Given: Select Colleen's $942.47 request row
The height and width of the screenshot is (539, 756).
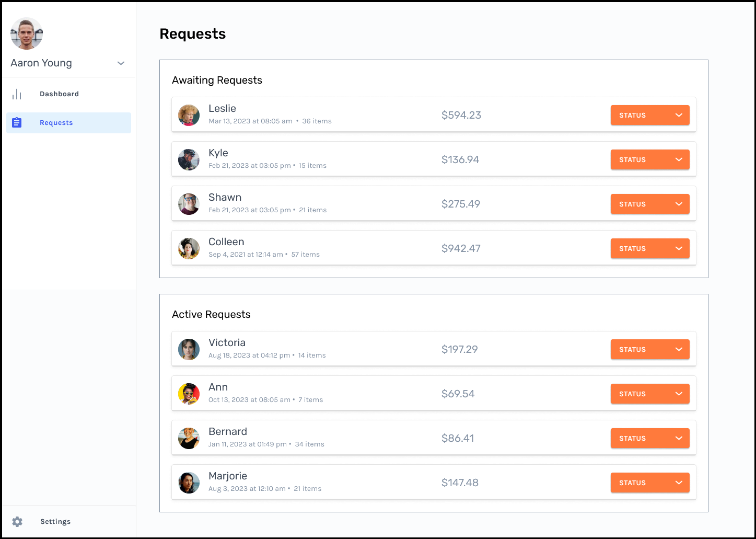Looking at the screenshot, I should [434, 248].
